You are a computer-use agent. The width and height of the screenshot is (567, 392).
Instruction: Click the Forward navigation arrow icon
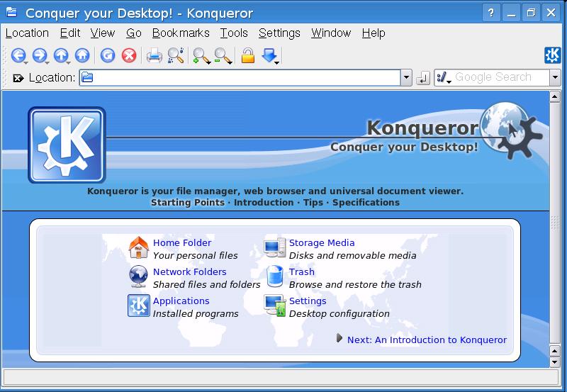[x=39, y=55]
